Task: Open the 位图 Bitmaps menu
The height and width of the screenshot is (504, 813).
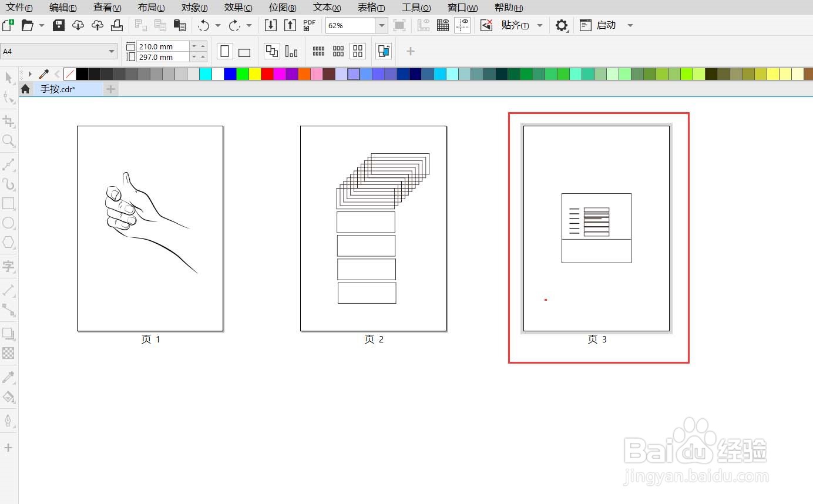Action: pyautogui.click(x=283, y=8)
